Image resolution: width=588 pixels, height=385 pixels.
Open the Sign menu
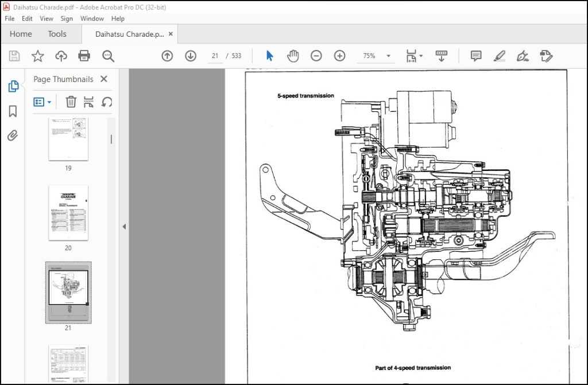(x=67, y=18)
